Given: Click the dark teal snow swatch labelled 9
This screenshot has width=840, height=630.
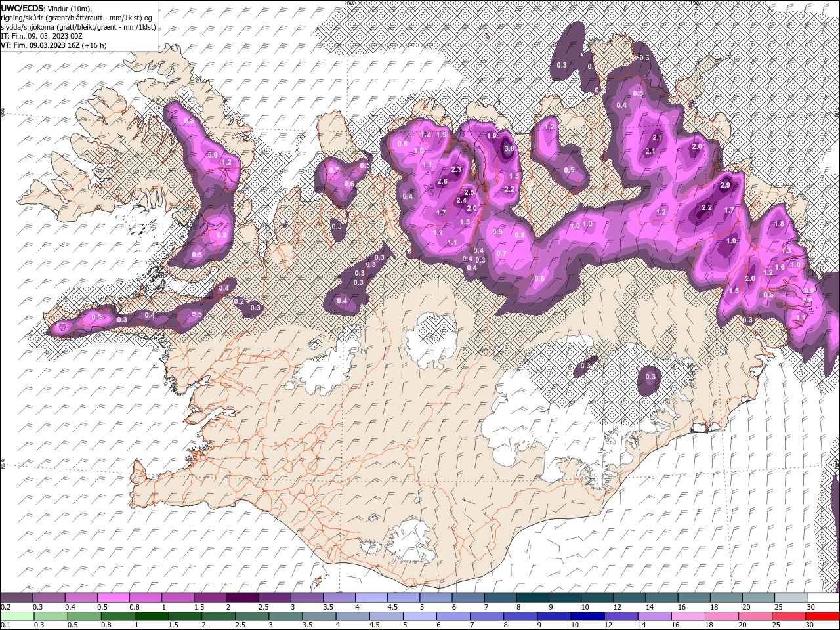Looking at the screenshot, I should coord(532,598).
